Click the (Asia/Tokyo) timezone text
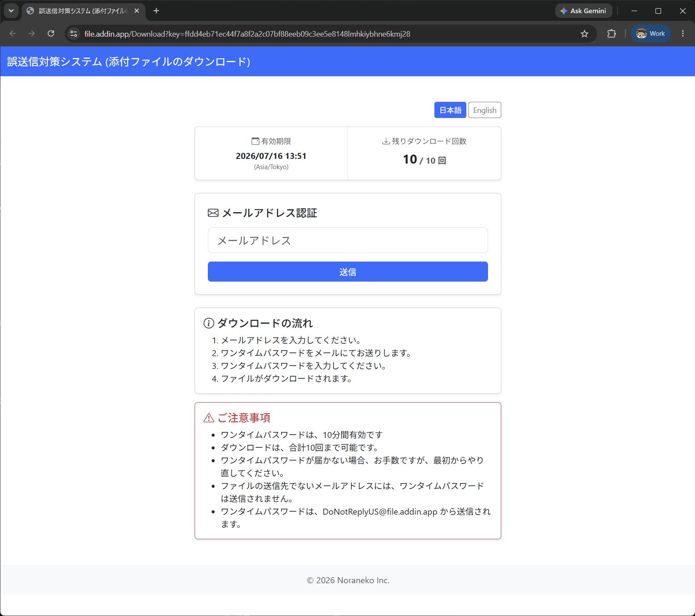 click(x=271, y=167)
